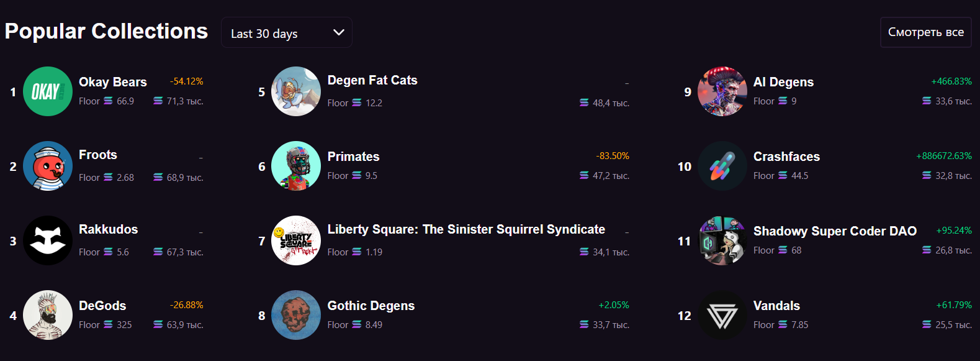
Task: Expand the Last 30 days dropdown
Action: coord(287,33)
